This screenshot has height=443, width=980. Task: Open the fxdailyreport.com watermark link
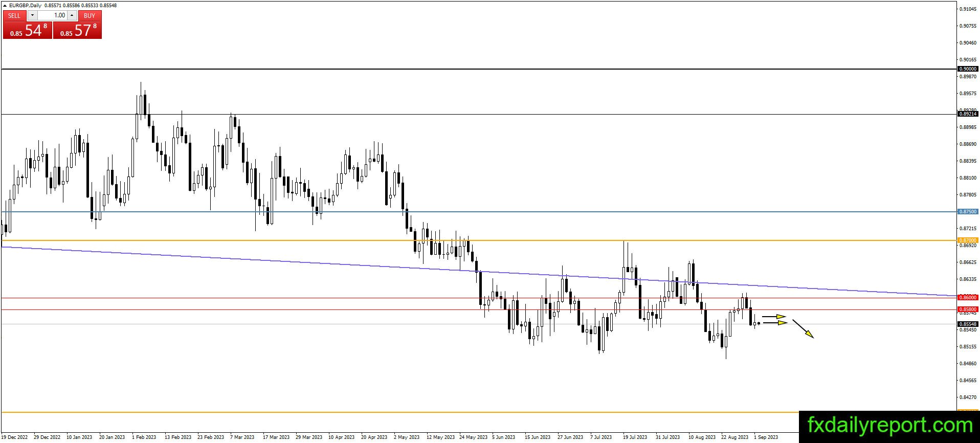point(889,426)
